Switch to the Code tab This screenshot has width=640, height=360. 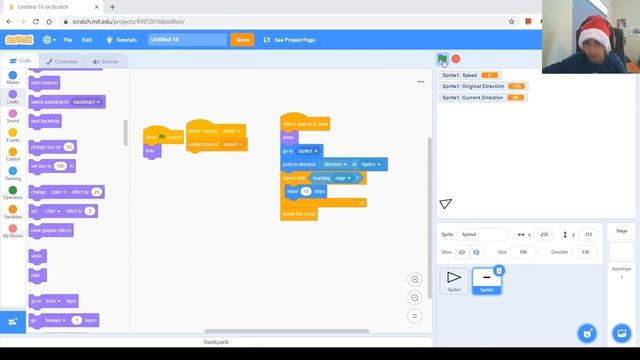[20, 61]
